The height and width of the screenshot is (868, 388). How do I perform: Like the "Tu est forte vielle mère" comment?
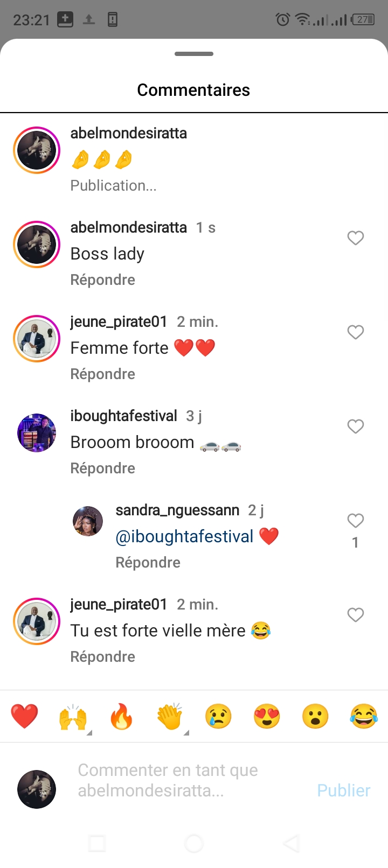click(x=356, y=615)
